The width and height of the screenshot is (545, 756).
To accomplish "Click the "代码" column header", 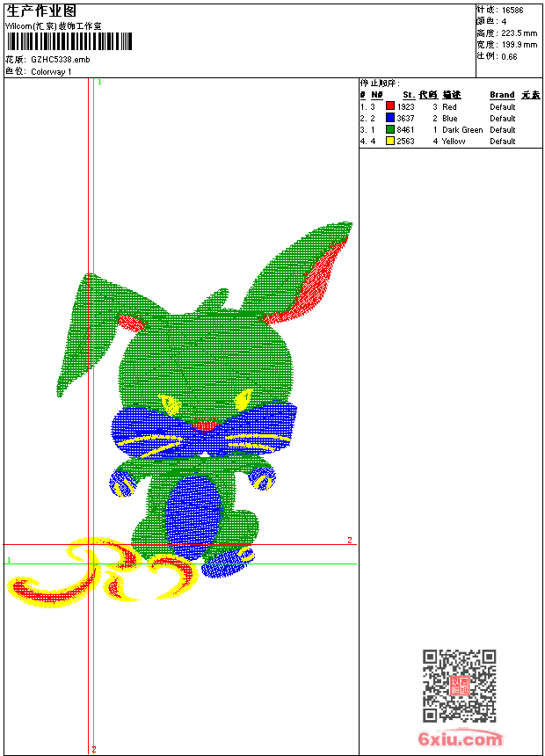I will click(428, 95).
